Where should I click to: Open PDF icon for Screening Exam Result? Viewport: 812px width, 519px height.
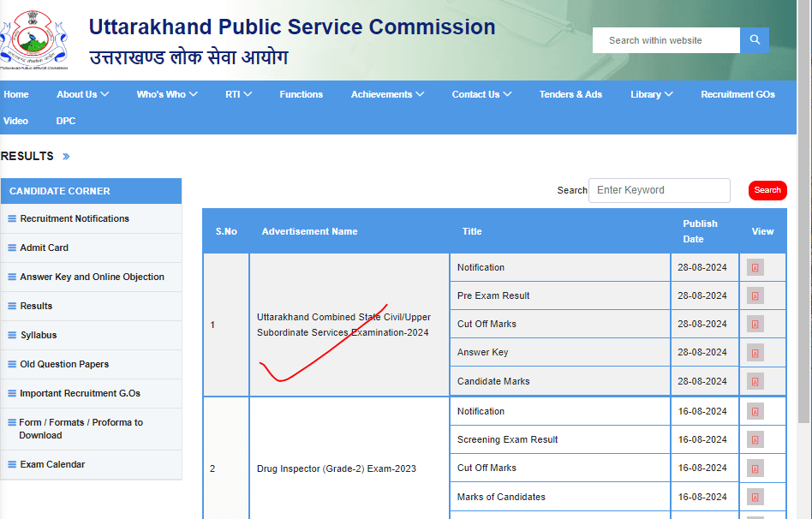pyautogui.click(x=755, y=440)
